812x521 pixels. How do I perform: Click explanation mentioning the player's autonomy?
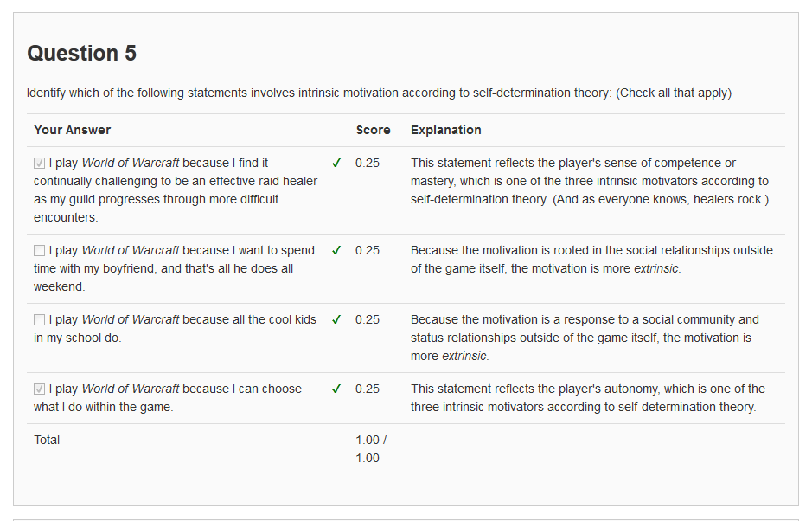[x=587, y=397]
